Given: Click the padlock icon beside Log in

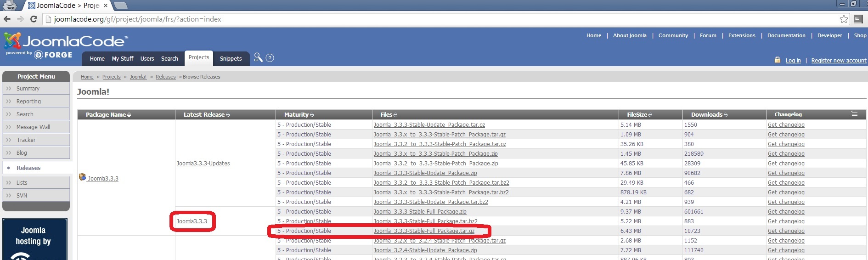Looking at the screenshot, I should [x=778, y=60].
